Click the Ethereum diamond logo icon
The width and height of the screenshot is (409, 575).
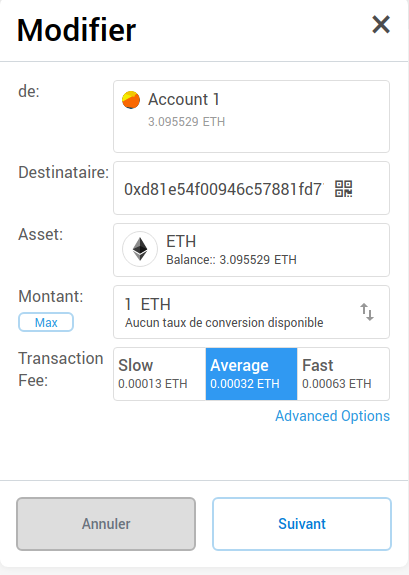140,249
